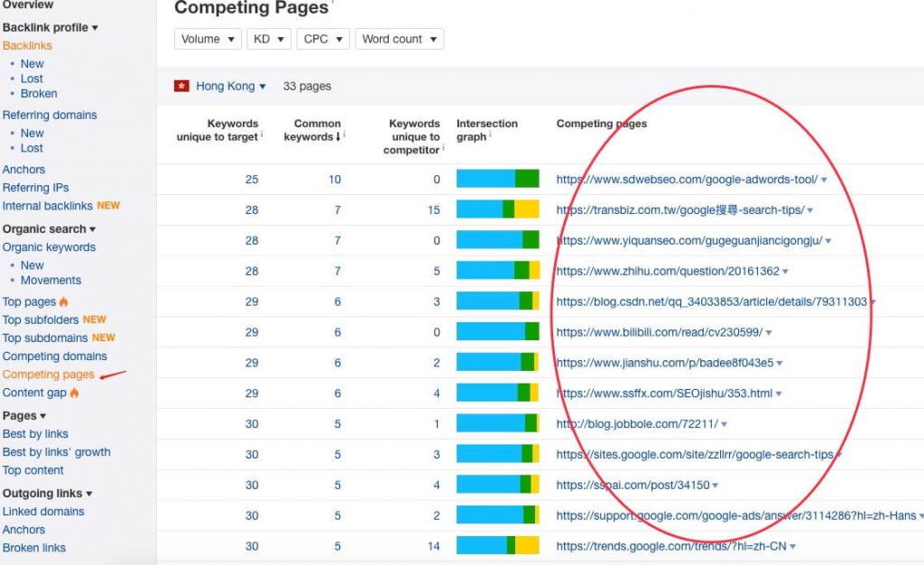Open the Volume filter dropdown

[208, 39]
